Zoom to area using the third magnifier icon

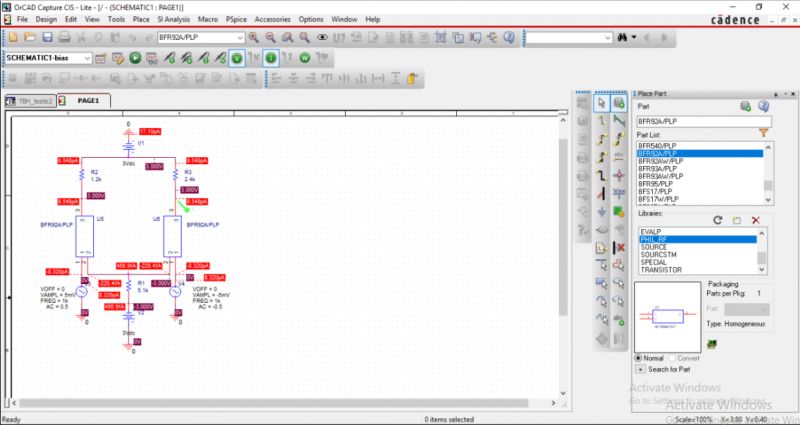[x=288, y=37]
